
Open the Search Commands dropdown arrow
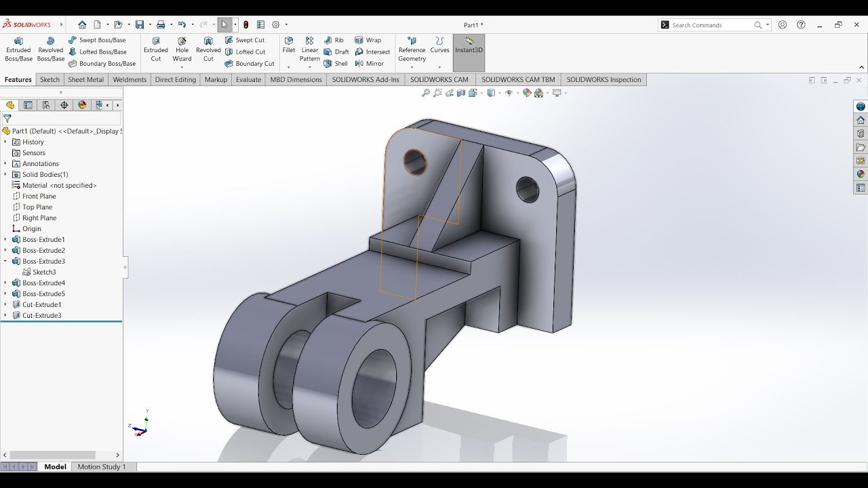(x=768, y=25)
